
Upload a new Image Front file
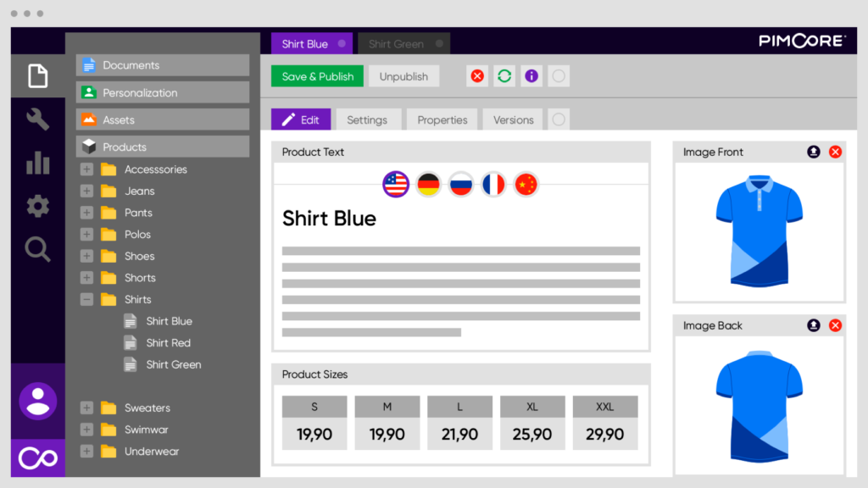pos(814,152)
